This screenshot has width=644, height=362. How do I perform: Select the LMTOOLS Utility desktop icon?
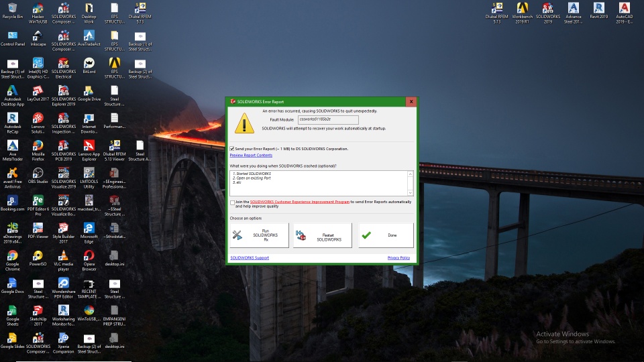89,178
